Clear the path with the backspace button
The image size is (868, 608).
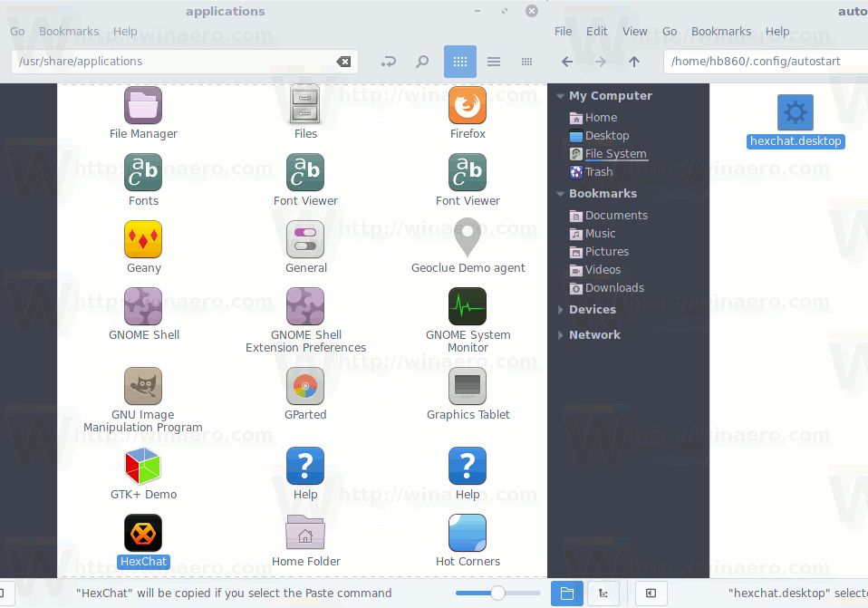[343, 62]
